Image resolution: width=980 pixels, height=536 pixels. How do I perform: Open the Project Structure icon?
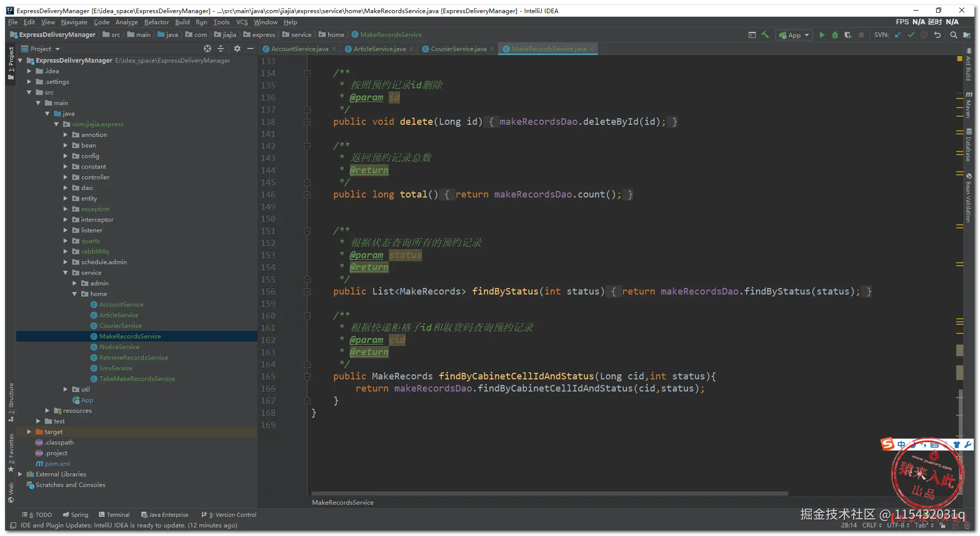tap(966, 35)
